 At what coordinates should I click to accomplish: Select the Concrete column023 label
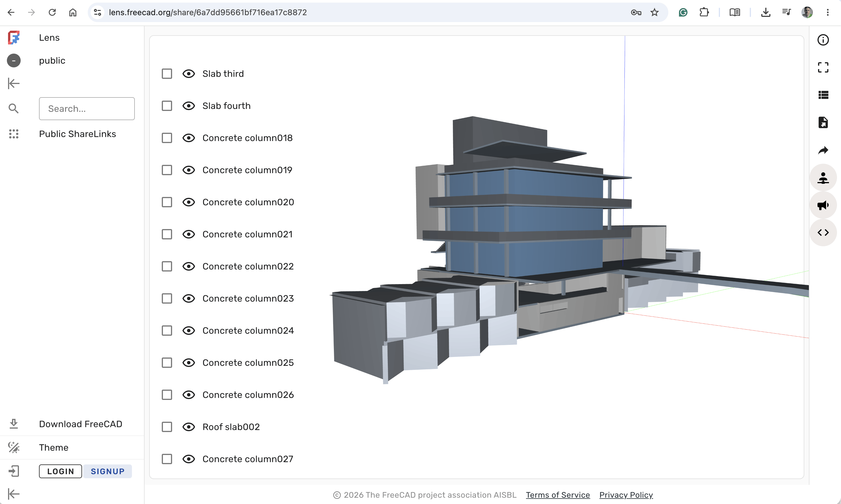248,298
